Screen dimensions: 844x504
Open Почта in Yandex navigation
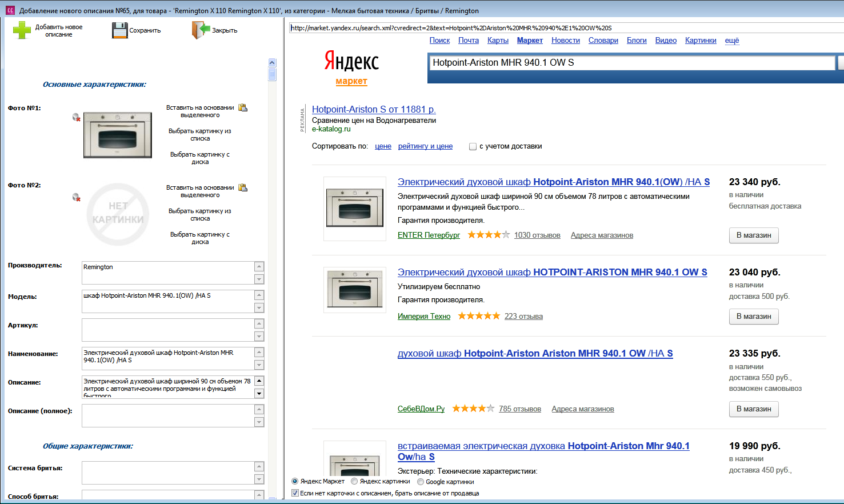coord(469,40)
